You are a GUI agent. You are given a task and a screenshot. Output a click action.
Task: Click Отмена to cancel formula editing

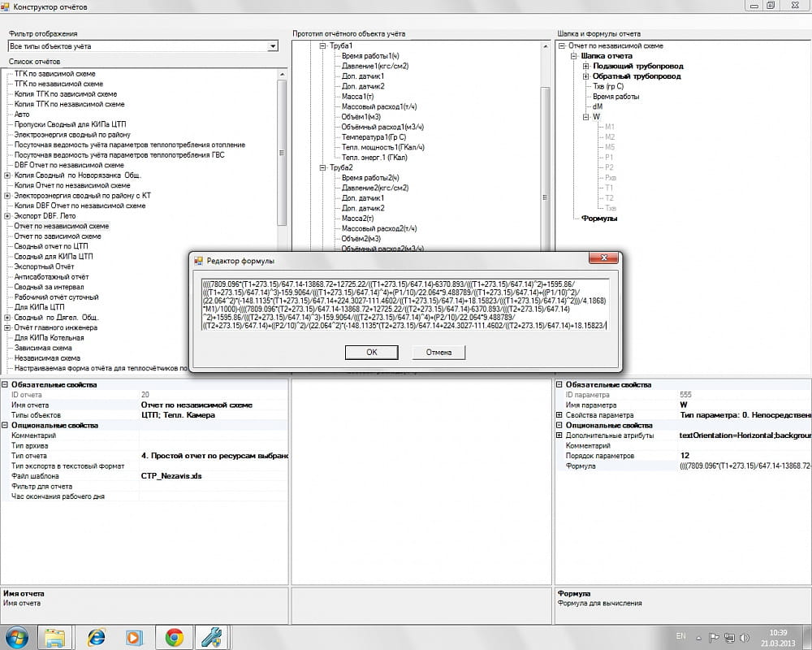click(438, 352)
